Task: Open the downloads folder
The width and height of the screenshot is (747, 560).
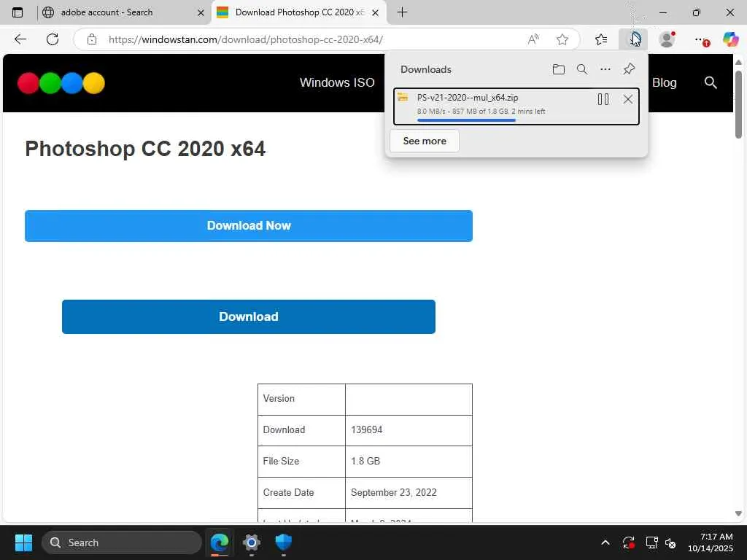Action: [559, 69]
